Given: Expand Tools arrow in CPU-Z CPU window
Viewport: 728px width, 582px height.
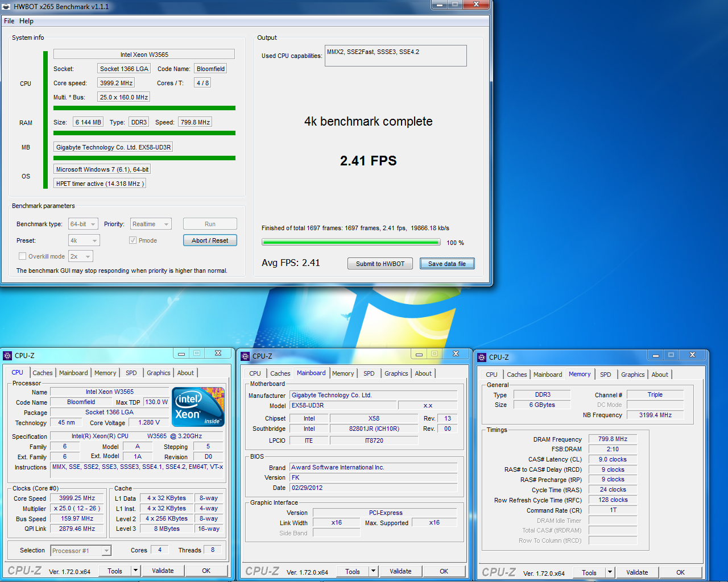Looking at the screenshot, I should click(x=135, y=571).
